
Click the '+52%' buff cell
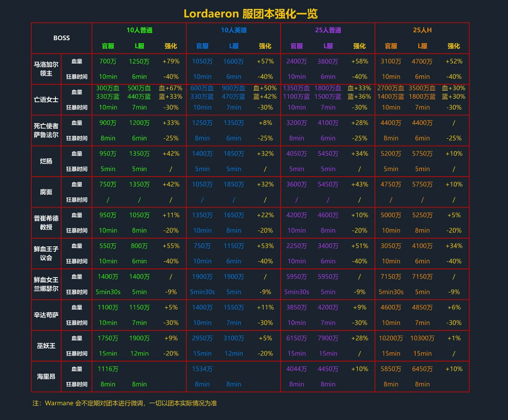453,61
